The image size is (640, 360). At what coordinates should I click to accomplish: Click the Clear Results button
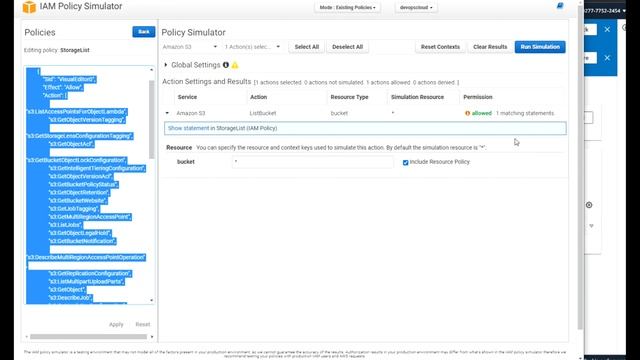(x=490, y=47)
